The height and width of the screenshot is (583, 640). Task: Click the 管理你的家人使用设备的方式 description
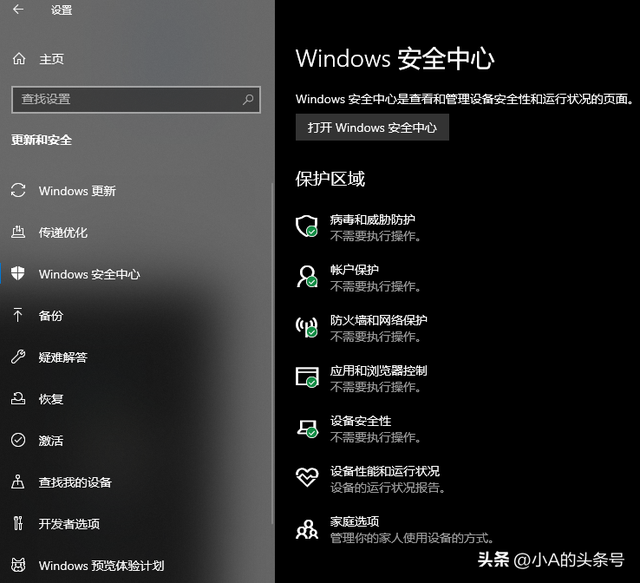pyautogui.click(x=411, y=538)
